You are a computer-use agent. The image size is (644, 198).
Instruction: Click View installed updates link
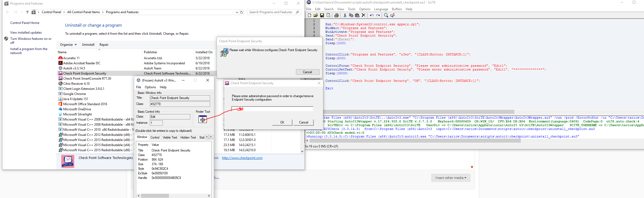click(x=26, y=33)
